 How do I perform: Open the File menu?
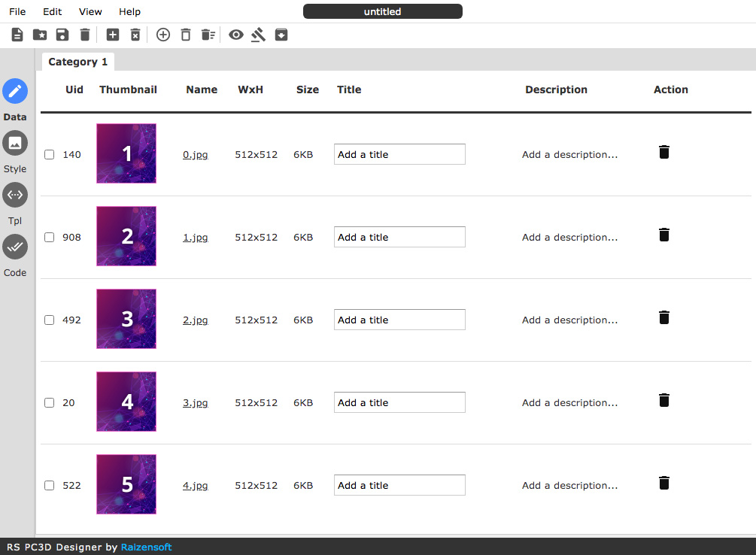17,11
